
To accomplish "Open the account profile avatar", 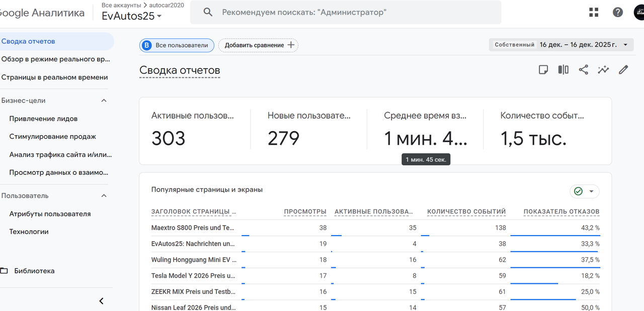I will [639, 13].
